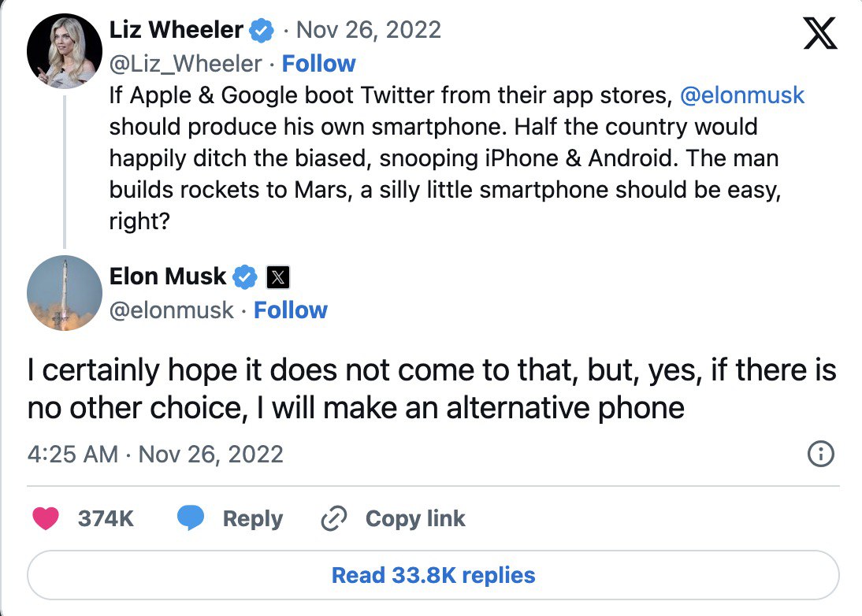The width and height of the screenshot is (862, 616).
Task: Click Liz Wheeler's verified badge
Action: coord(262,31)
